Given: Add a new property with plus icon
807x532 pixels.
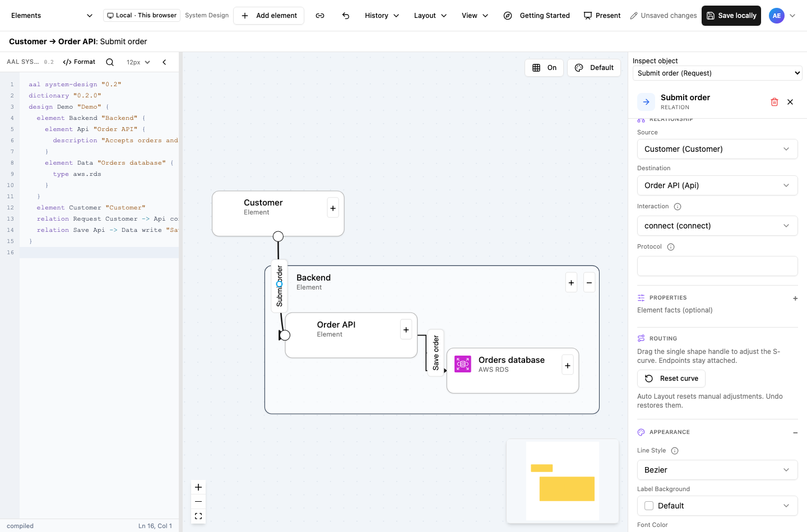Looking at the screenshot, I should point(795,298).
